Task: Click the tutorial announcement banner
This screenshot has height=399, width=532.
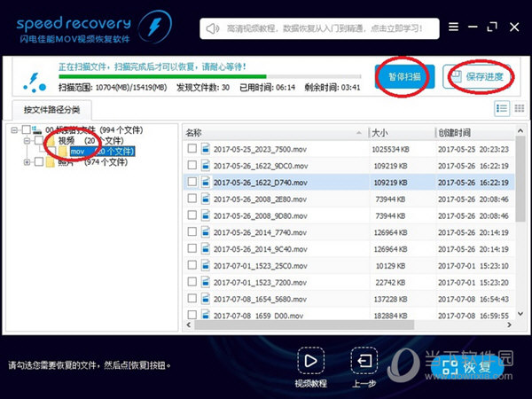Action: (x=319, y=28)
